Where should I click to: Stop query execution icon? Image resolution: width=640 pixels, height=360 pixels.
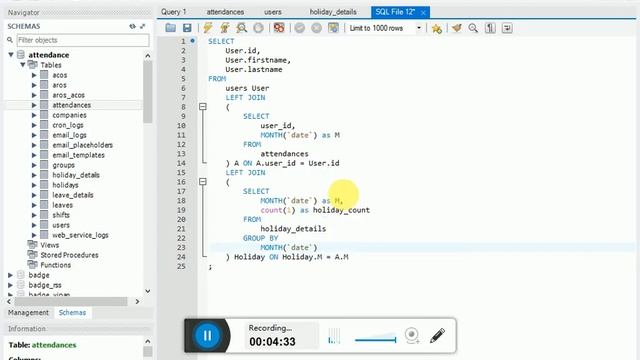258,28
